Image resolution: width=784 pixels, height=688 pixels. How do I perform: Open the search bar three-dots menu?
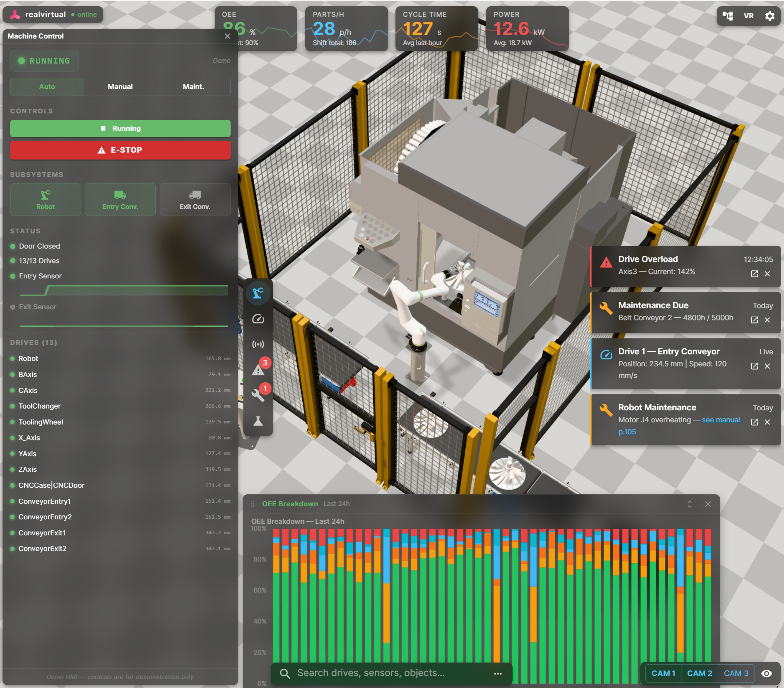tap(497, 673)
